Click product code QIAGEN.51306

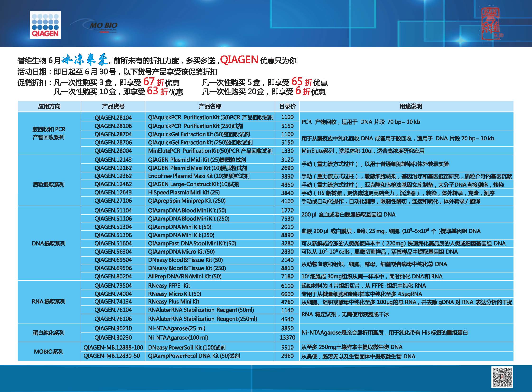point(113,235)
